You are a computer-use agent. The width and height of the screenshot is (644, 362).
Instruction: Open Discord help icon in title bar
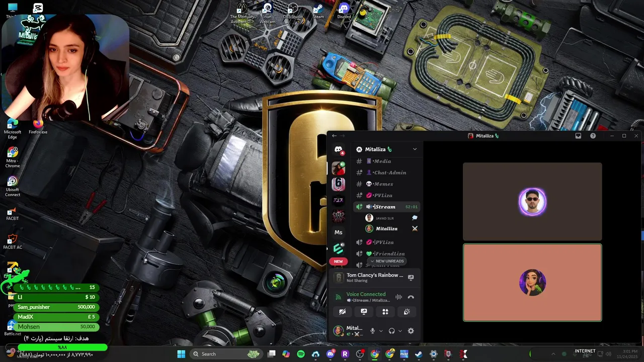point(593,136)
